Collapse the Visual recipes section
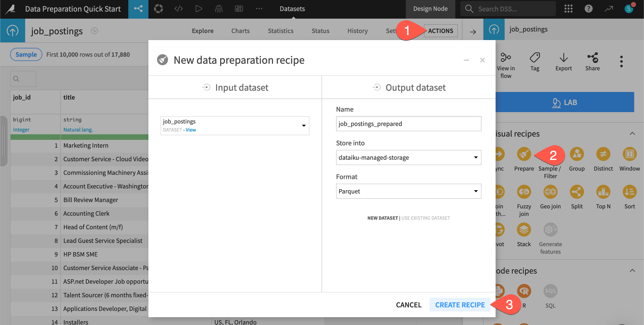This screenshot has height=325, width=644. pos(632,134)
